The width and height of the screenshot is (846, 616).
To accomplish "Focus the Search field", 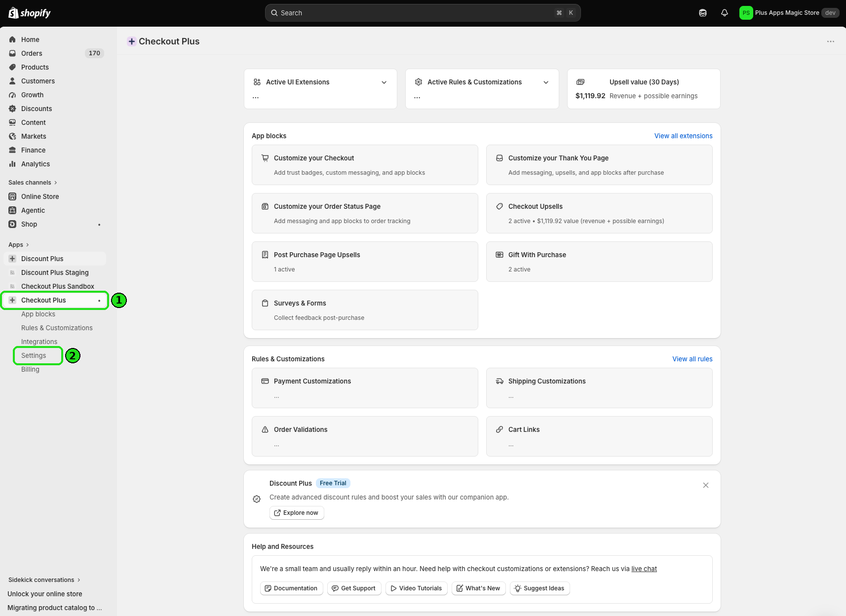I will 423,13.
